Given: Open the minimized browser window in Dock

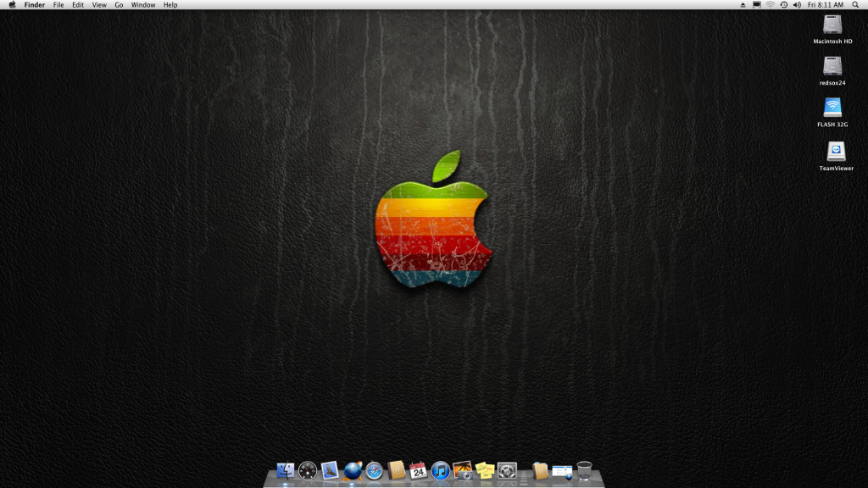Looking at the screenshot, I should click(562, 471).
